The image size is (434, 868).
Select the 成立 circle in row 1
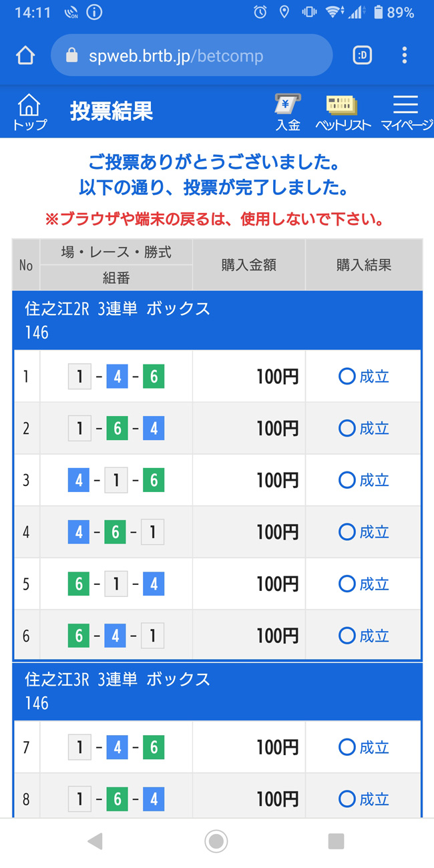[347, 377]
